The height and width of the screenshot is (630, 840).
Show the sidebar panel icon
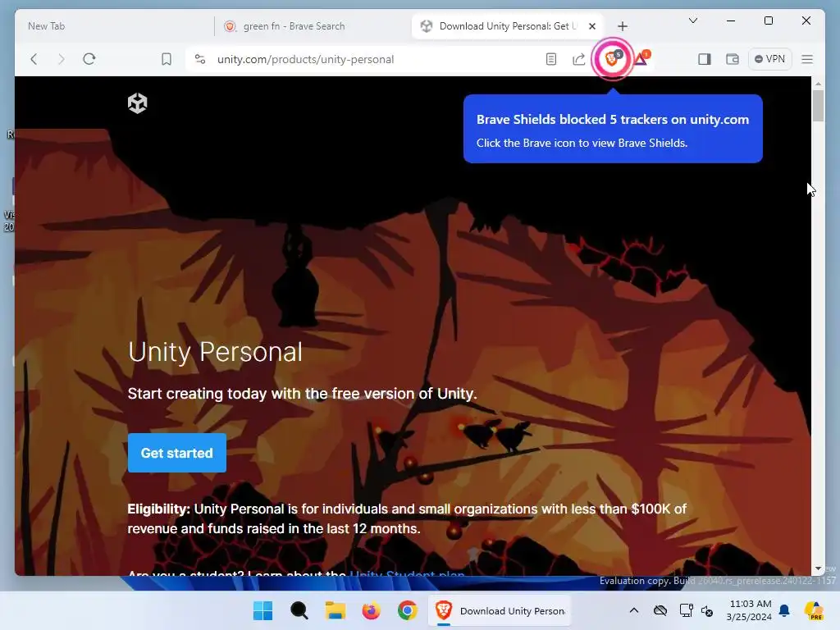point(705,59)
